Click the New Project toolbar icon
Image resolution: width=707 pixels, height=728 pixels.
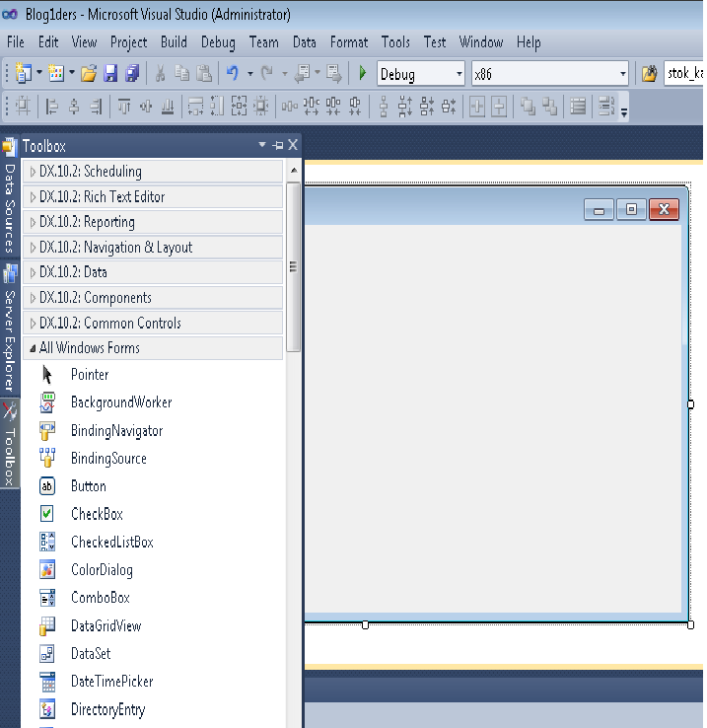click(24, 73)
